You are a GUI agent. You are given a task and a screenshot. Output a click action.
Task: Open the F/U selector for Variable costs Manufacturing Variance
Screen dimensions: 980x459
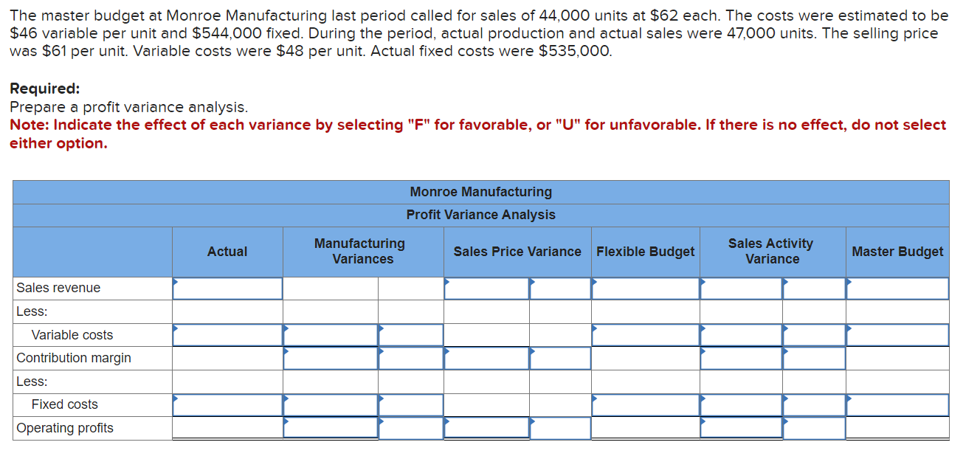[410, 334]
